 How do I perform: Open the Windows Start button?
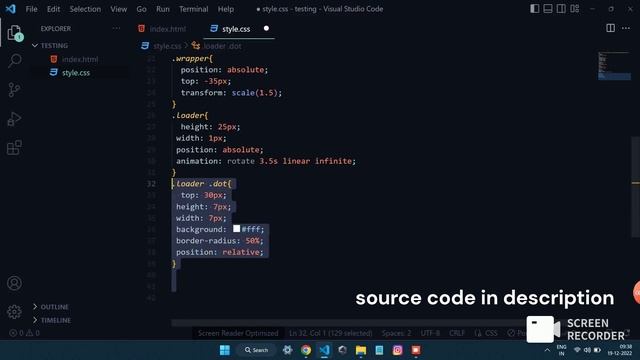point(224,350)
